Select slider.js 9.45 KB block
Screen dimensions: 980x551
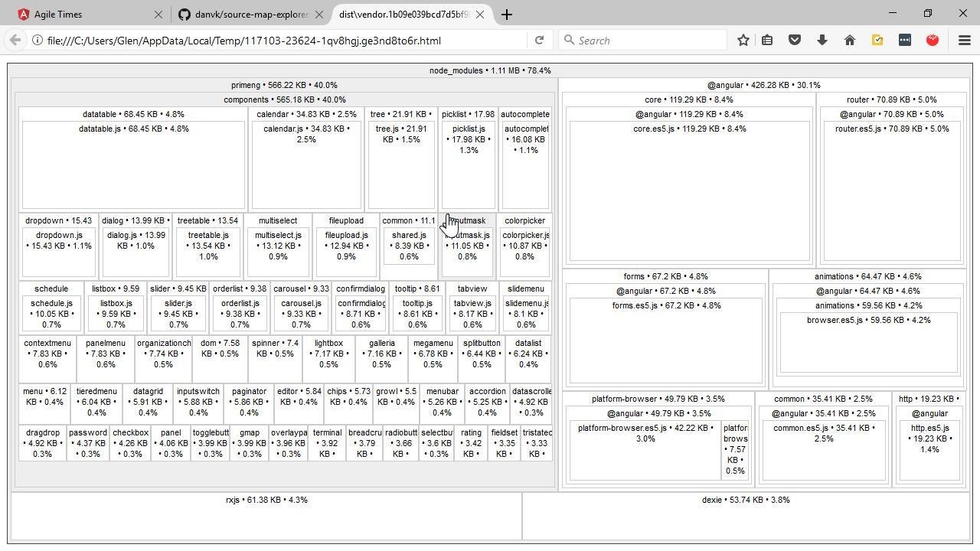178,314
